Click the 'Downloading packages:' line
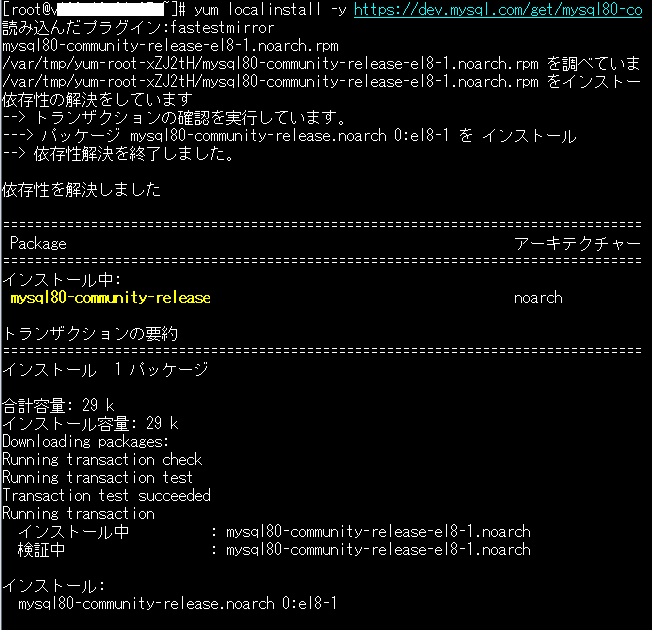This screenshot has width=652, height=630. (x=86, y=442)
